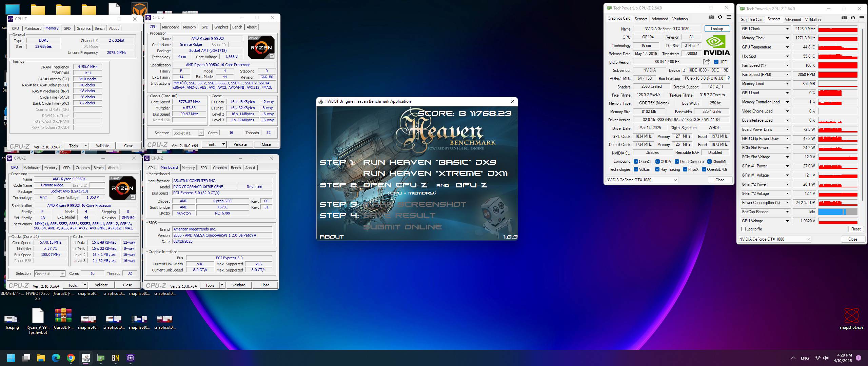Open the GPU Clock sensor dropdown
Image resolution: width=868 pixels, height=366 pixels.
tap(787, 29)
